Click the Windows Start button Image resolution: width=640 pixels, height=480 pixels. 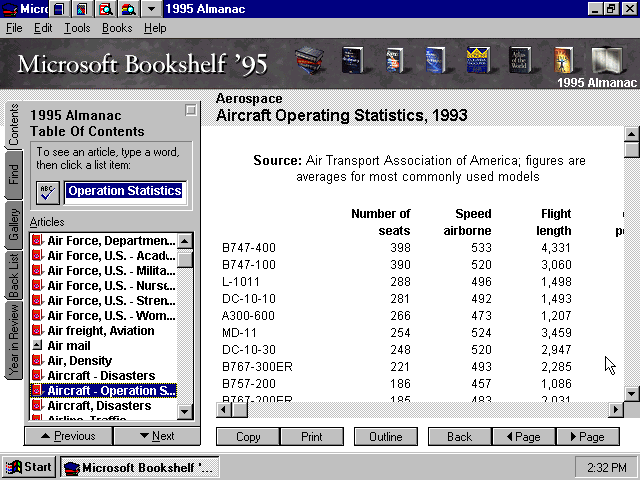pyautogui.click(x=29, y=467)
